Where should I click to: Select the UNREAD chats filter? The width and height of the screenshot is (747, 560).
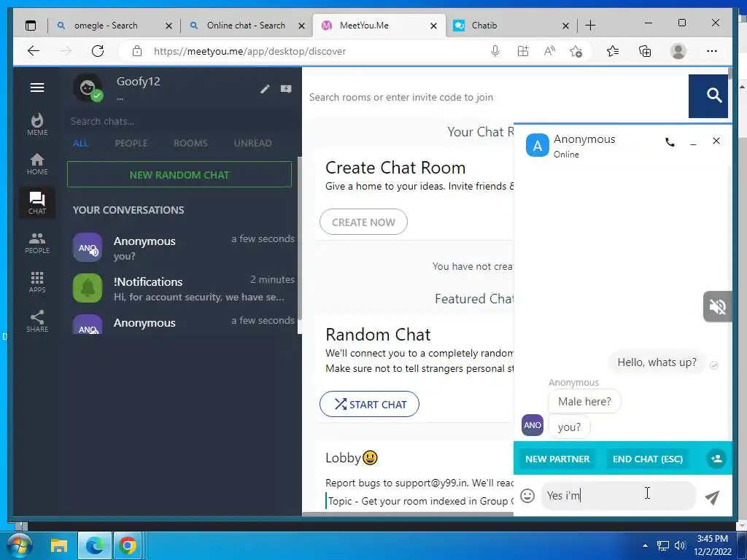[x=252, y=144]
